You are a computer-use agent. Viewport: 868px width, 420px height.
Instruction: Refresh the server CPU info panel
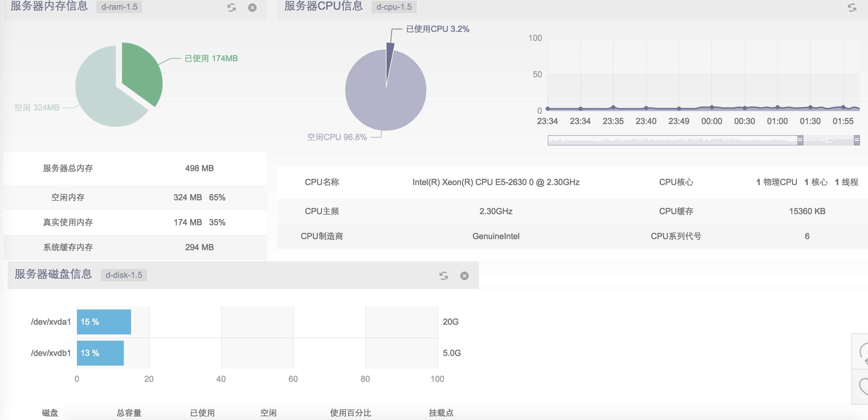point(852,7)
